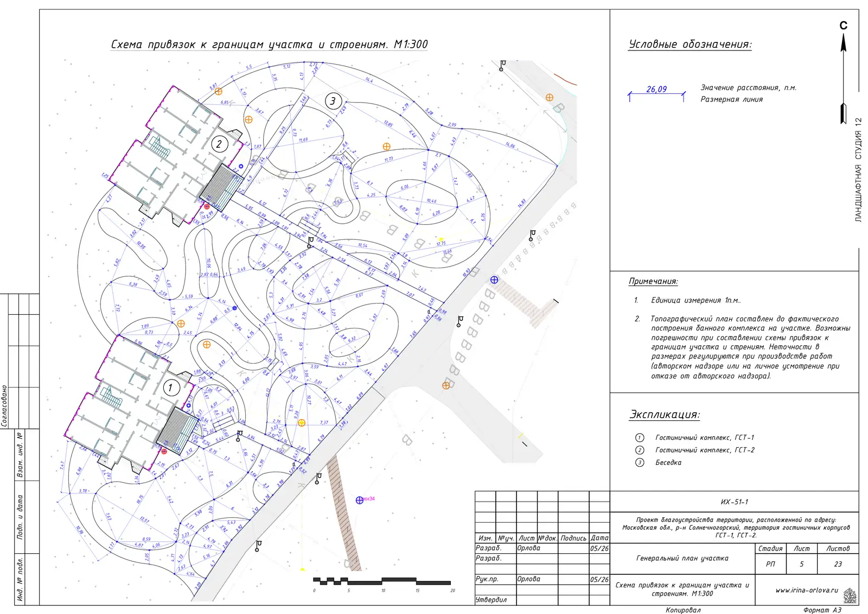Select circled number 2 building marker on plan
Viewport: 868px width, 614px height.
(219, 144)
